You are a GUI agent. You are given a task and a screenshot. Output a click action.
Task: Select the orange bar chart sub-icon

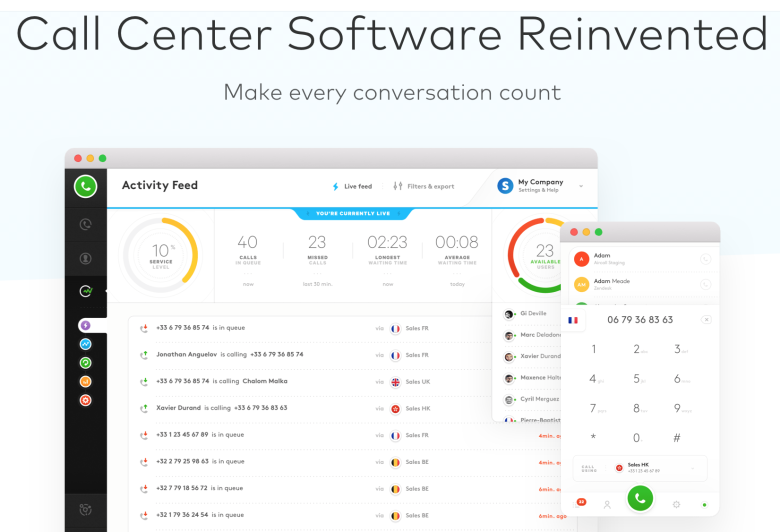86,382
